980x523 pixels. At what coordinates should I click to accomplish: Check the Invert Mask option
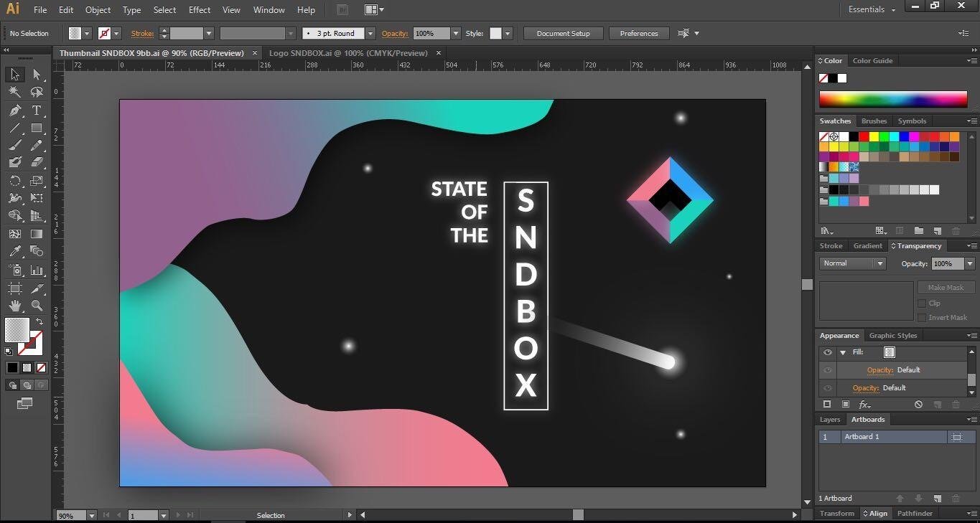pyautogui.click(x=922, y=317)
